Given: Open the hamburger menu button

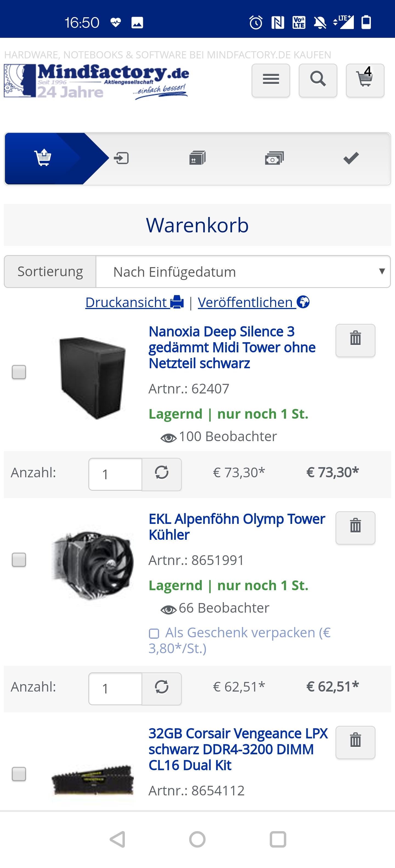Looking at the screenshot, I should (x=270, y=80).
